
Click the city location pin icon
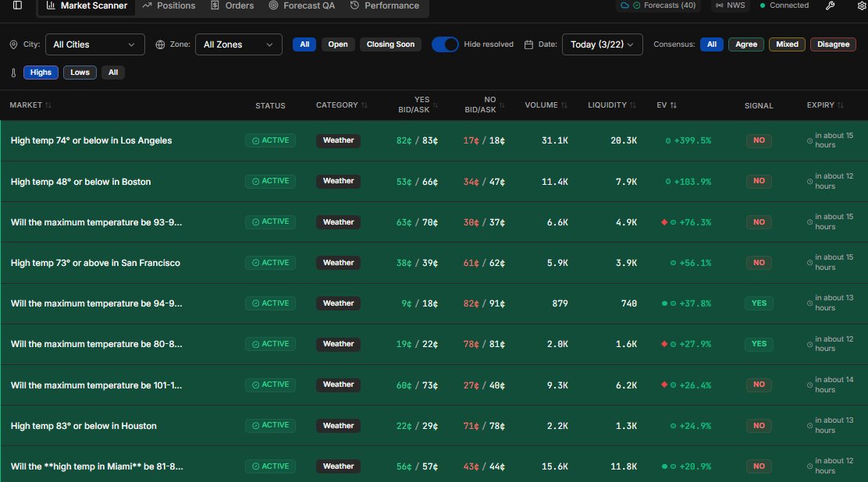14,44
